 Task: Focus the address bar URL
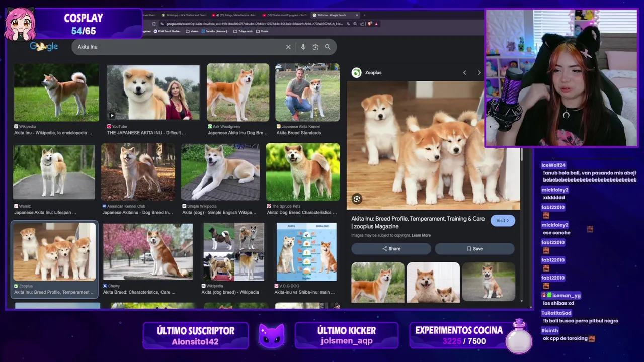[254, 24]
